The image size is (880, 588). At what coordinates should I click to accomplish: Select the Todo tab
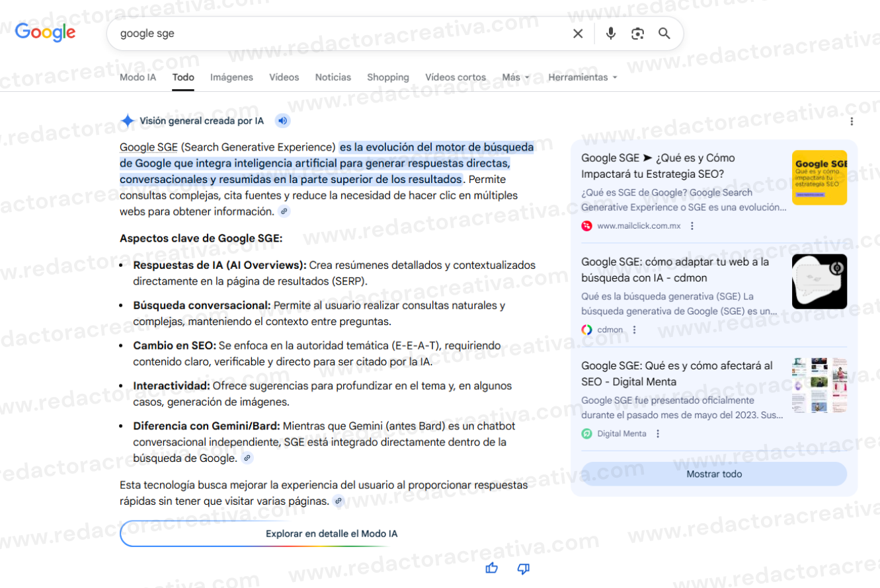coord(183,77)
